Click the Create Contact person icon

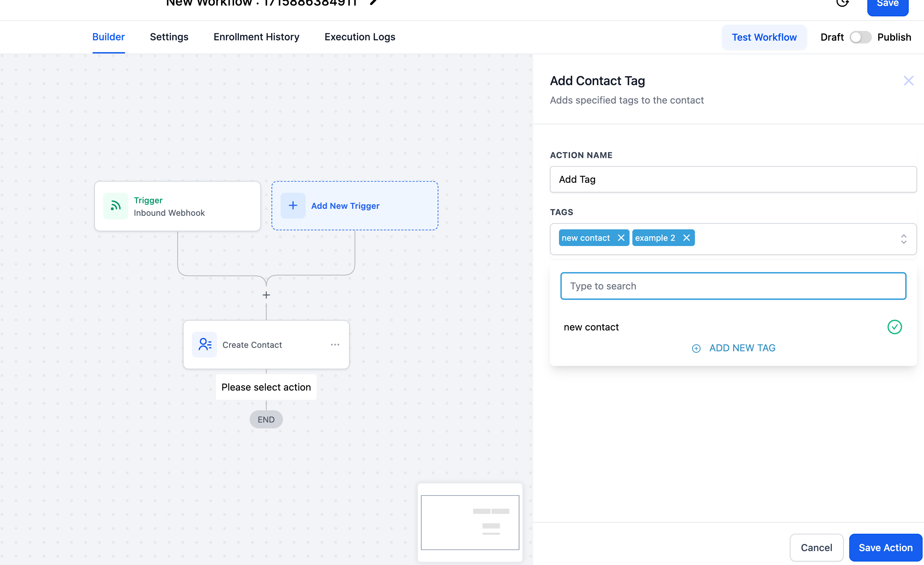(x=204, y=344)
